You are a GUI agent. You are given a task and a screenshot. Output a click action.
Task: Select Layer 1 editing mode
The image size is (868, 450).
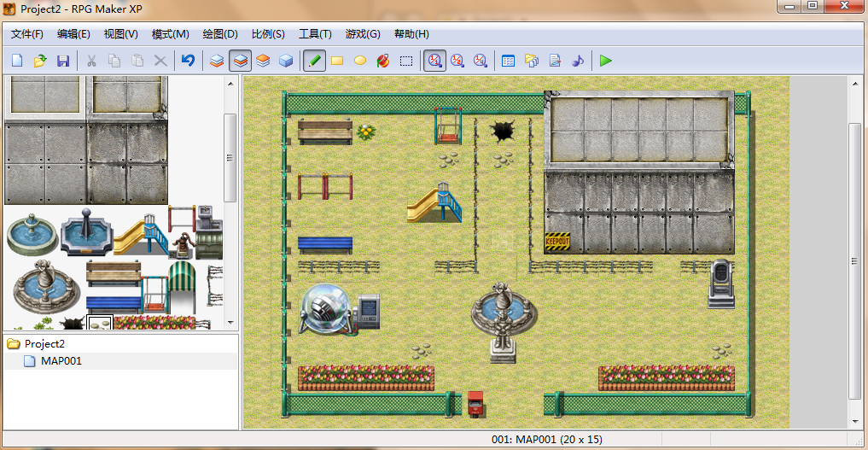click(217, 61)
